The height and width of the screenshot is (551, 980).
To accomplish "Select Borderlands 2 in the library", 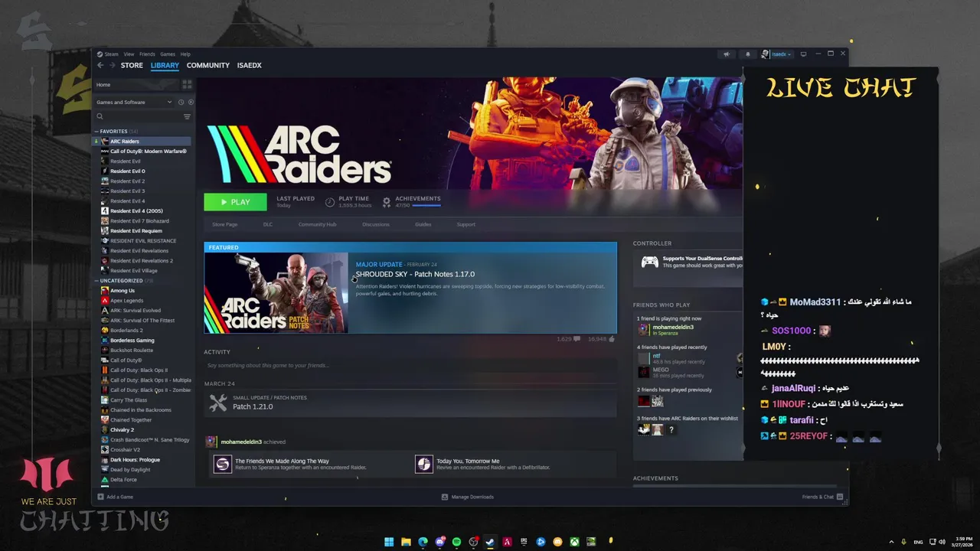I will [126, 331].
